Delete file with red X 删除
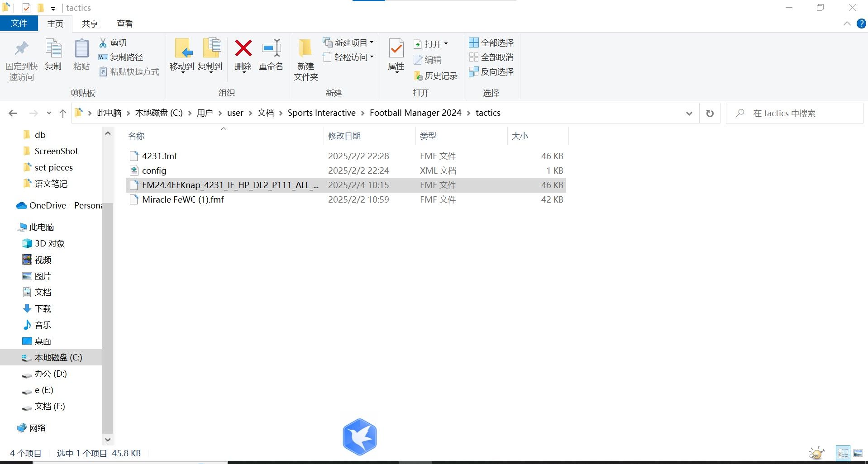Screen dimensions: 868x464 point(243,56)
